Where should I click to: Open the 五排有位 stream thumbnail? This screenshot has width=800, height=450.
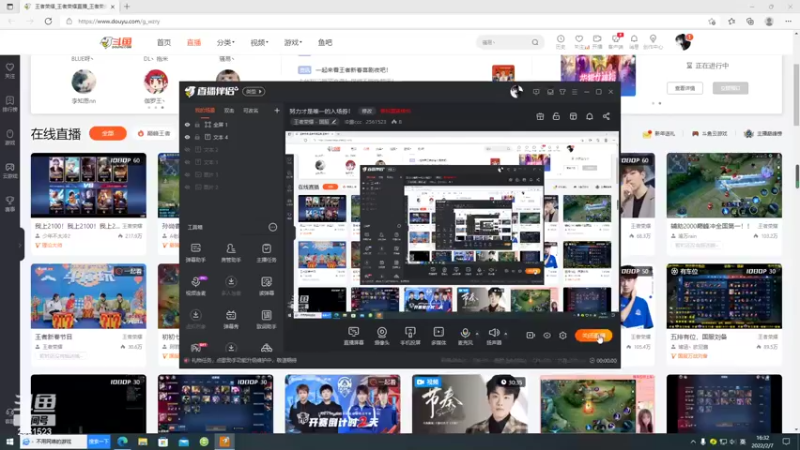click(x=724, y=296)
